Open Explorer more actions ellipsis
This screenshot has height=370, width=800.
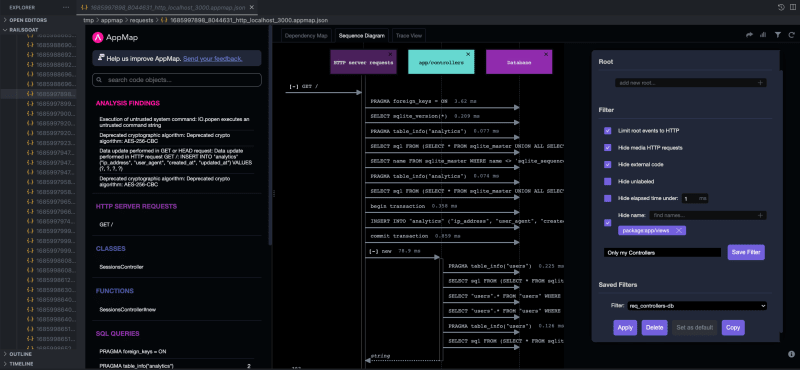(65, 7)
